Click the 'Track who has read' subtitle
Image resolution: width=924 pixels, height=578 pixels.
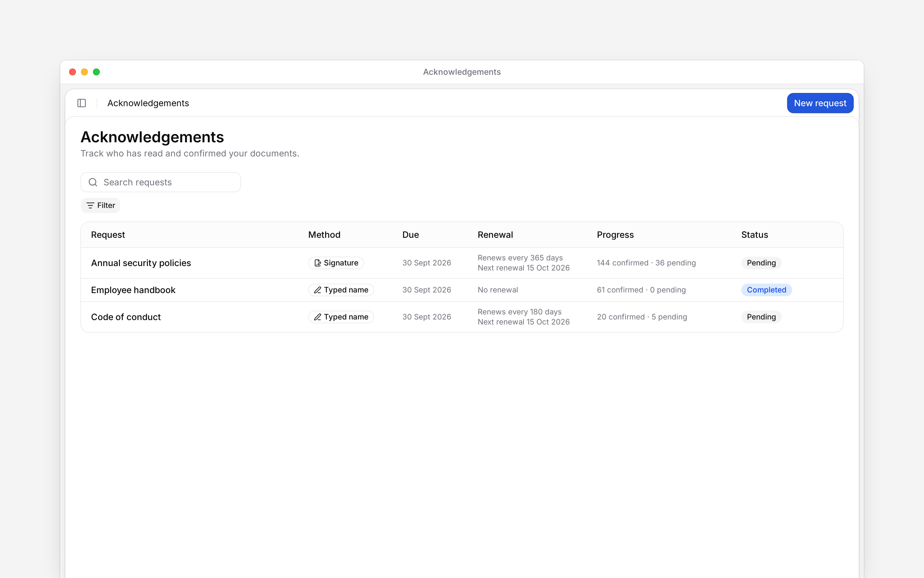pos(190,154)
